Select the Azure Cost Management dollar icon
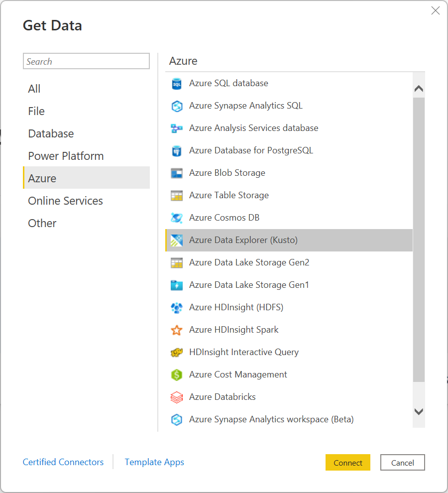Screen dimensions: 448x493 (177, 375)
